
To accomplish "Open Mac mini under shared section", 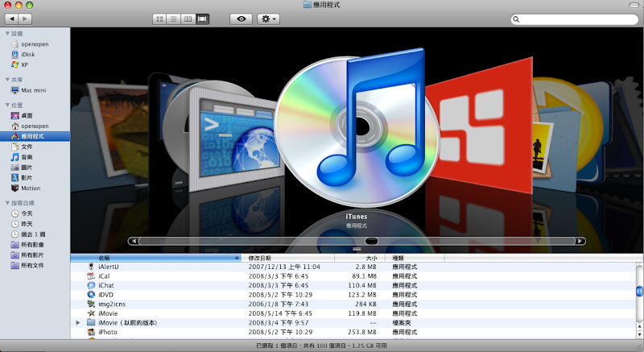I will [x=32, y=90].
